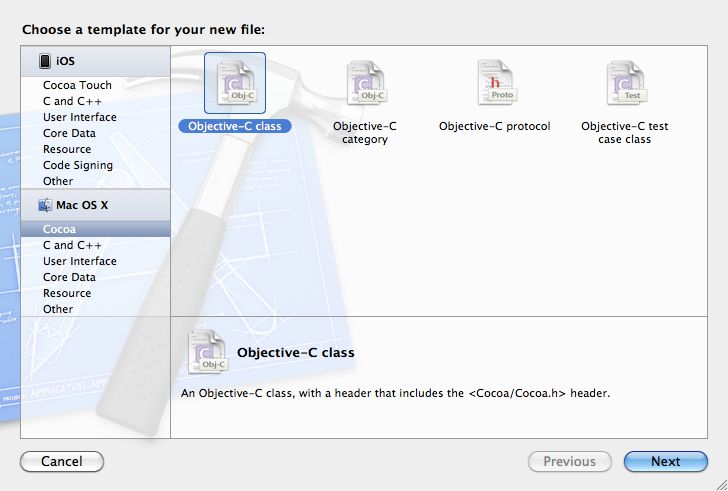Select the Objective-C test case class icon
The width and height of the screenshot is (728, 491).
(x=624, y=83)
